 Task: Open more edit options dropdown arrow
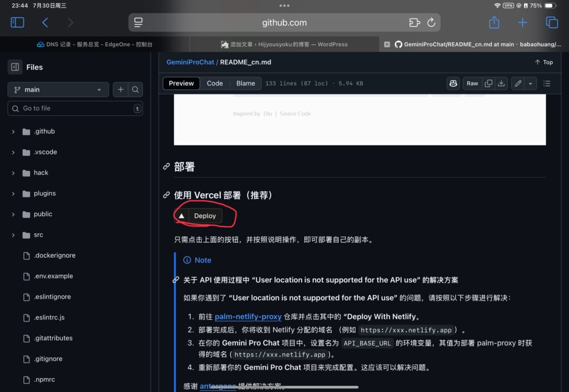tap(530, 83)
